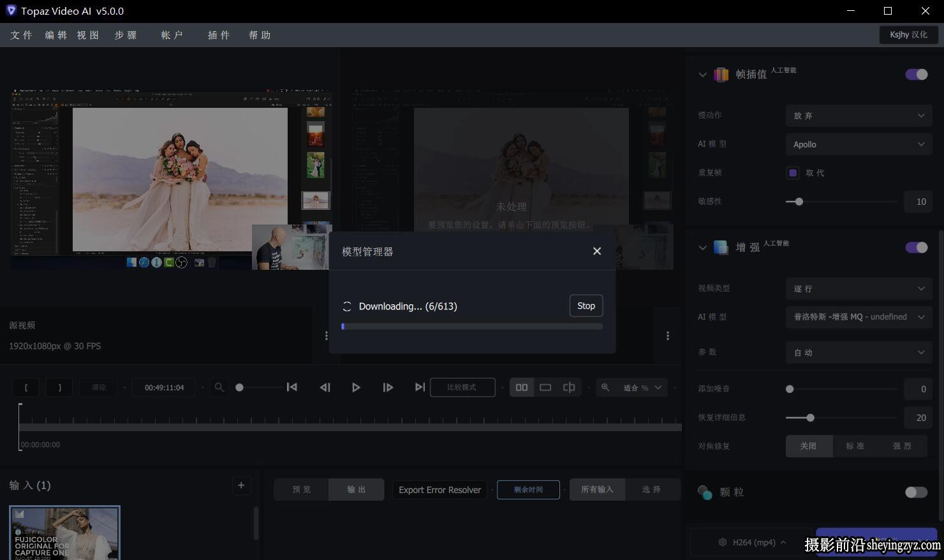
Task: Select the single view icon
Action: pyautogui.click(x=545, y=387)
